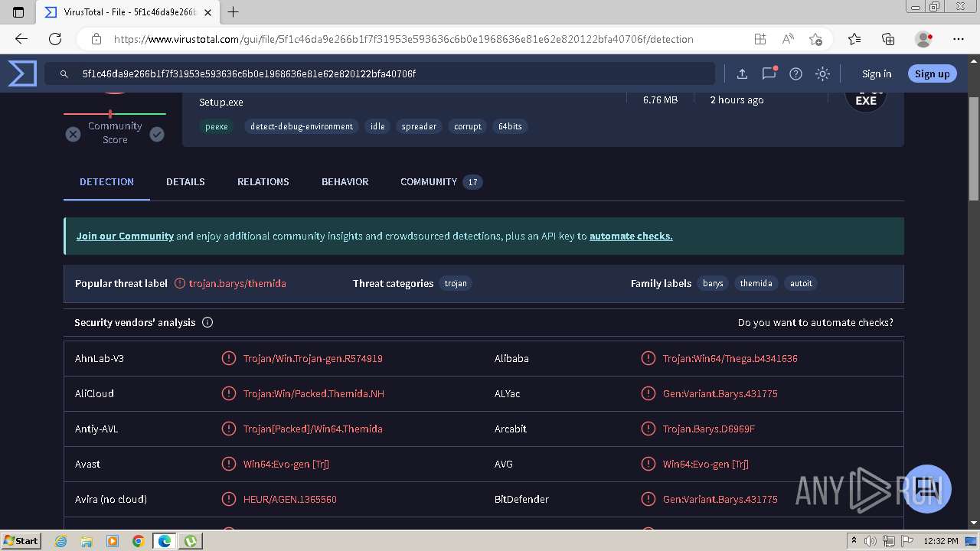The height and width of the screenshot is (551, 980).
Task: Click the search magnifier icon
Action: [64, 73]
